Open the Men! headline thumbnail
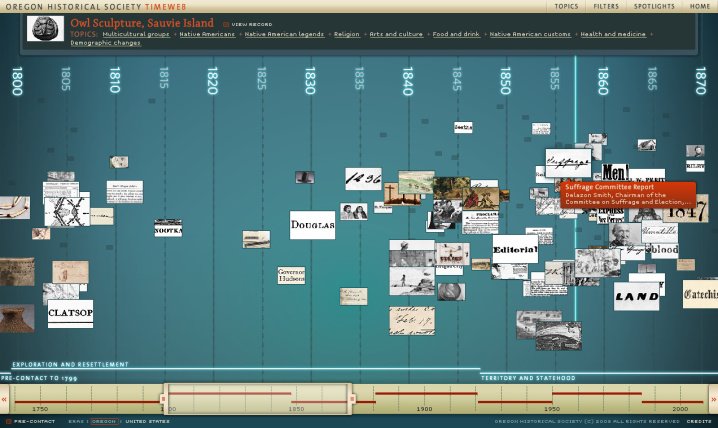This screenshot has width=718, height=428. coord(615,173)
